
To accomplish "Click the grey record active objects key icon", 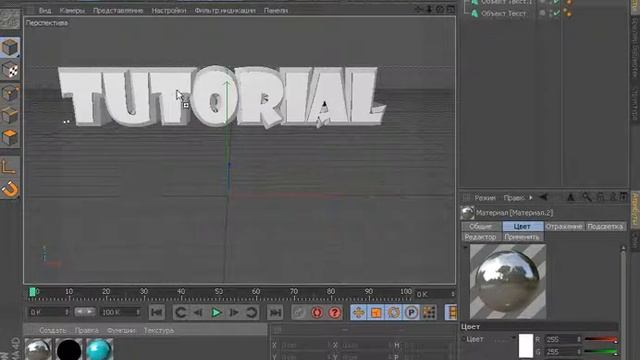I will (x=299, y=313).
